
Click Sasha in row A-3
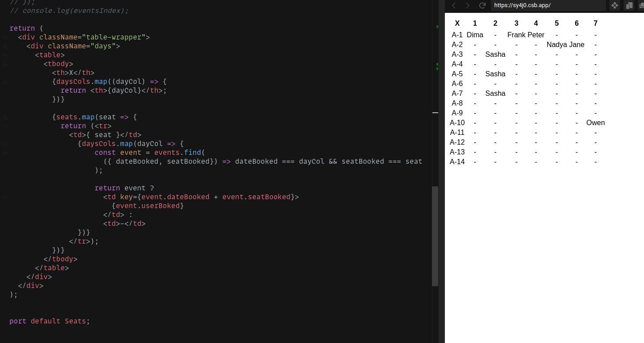(x=495, y=54)
